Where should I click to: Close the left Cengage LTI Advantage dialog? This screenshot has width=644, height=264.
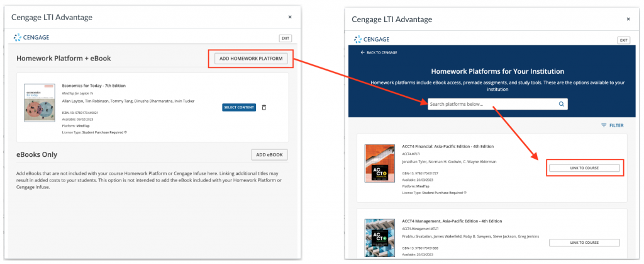pos(290,17)
